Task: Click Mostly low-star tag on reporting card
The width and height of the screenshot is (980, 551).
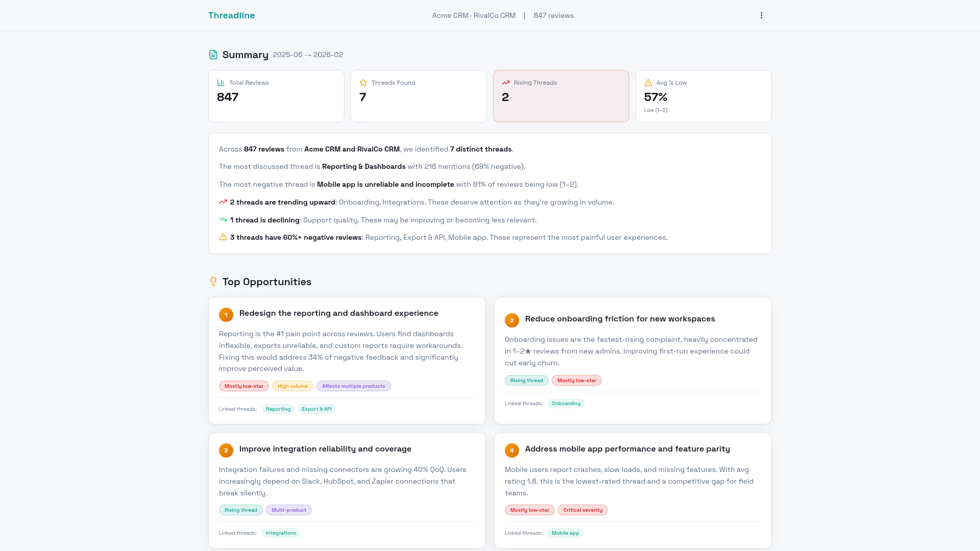Action: point(244,386)
